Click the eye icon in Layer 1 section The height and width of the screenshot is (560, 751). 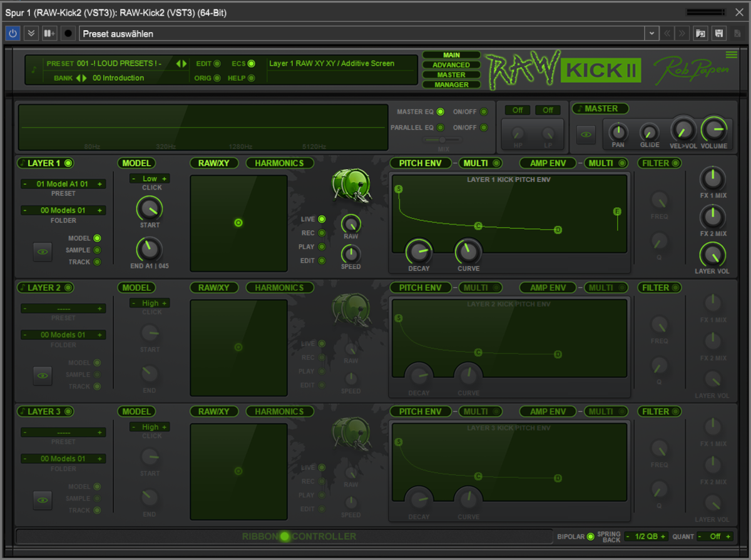pyautogui.click(x=43, y=252)
